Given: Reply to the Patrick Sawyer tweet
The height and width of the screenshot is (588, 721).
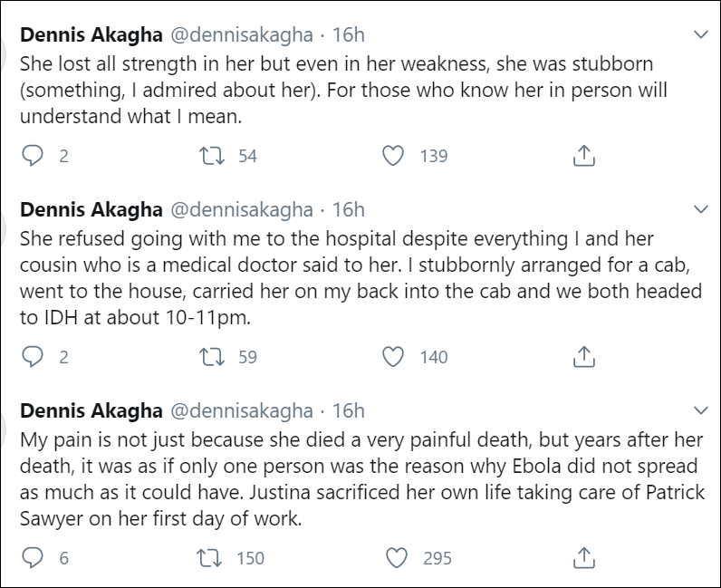Looking at the screenshot, I should coord(33,557).
